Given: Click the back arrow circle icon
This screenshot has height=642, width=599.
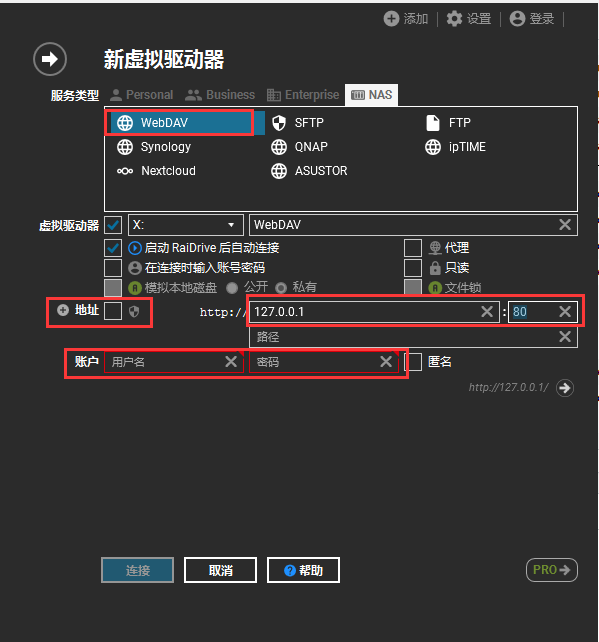Looking at the screenshot, I should [50, 59].
